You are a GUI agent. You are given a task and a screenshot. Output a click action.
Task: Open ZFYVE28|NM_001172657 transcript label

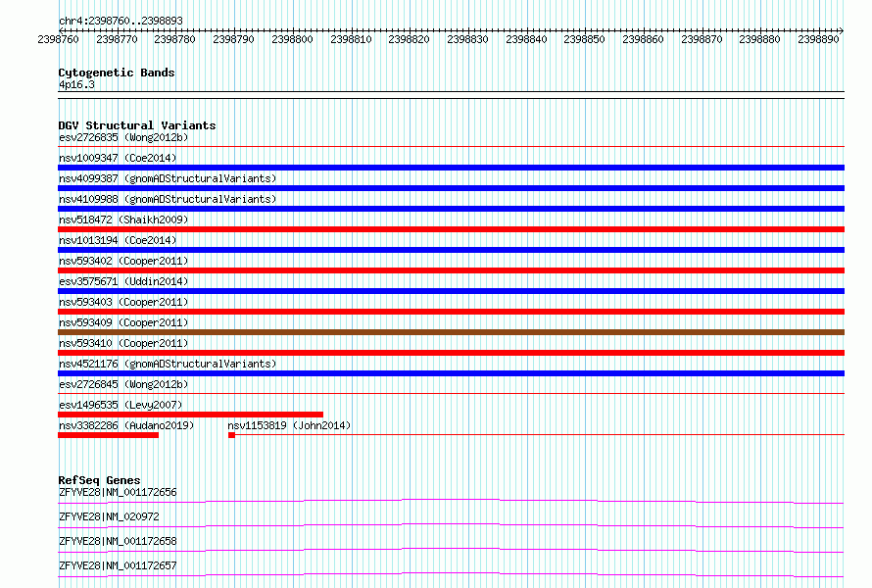pyautogui.click(x=118, y=565)
